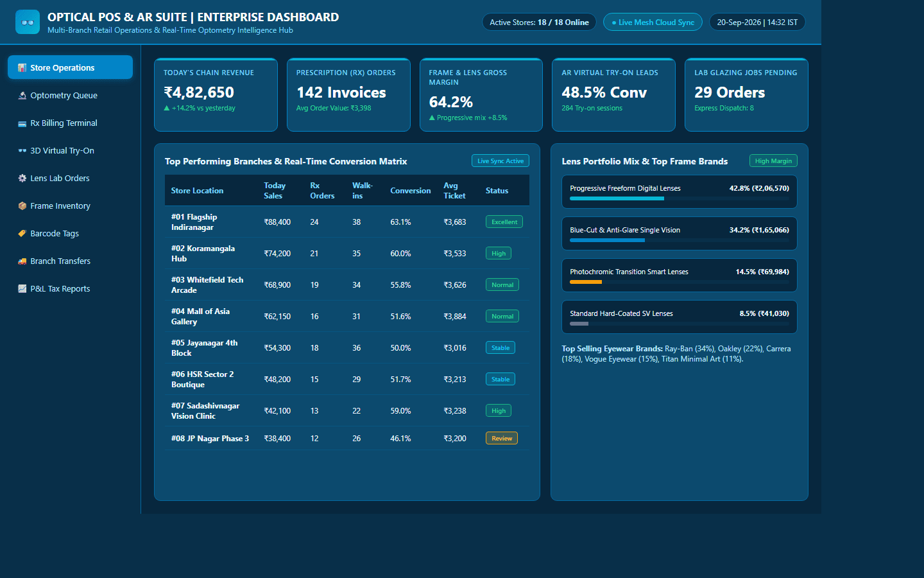
Task: Click the Rx Billing Terminal card icon
Action: click(22, 123)
